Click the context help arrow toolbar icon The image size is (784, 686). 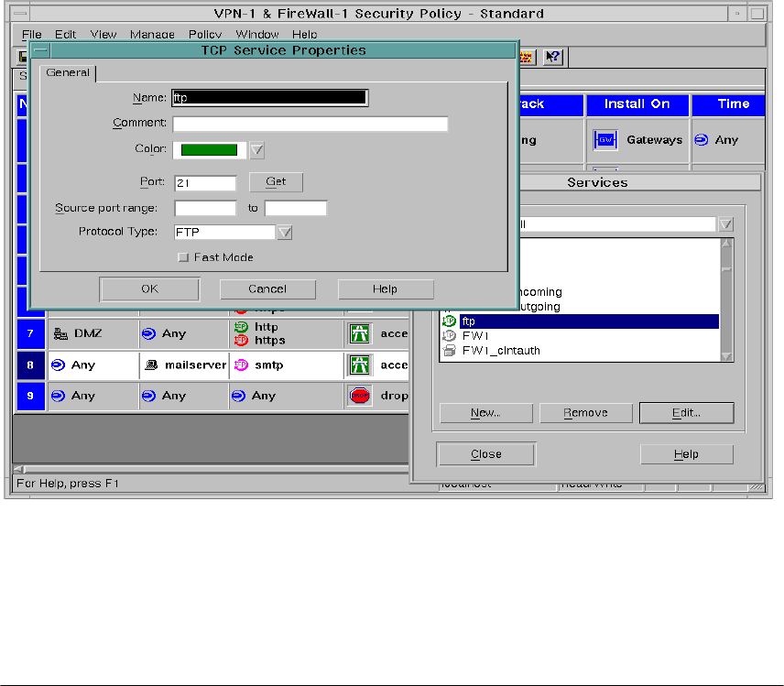553,57
